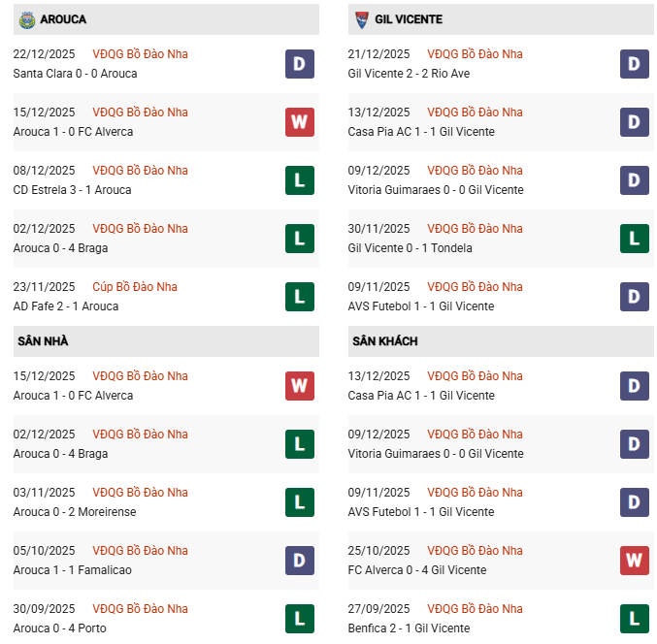Click the L badge for Arouca vs Porto
657x644 pixels.
pyautogui.click(x=299, y=619)
